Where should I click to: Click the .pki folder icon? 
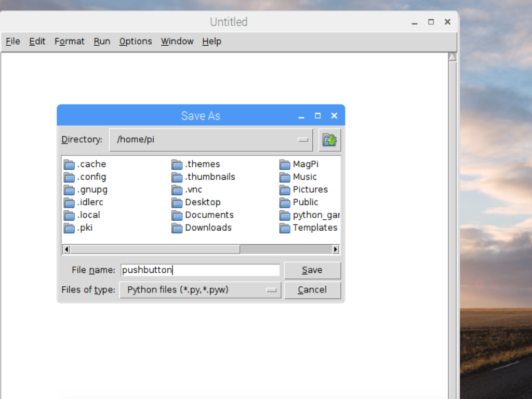69,228
